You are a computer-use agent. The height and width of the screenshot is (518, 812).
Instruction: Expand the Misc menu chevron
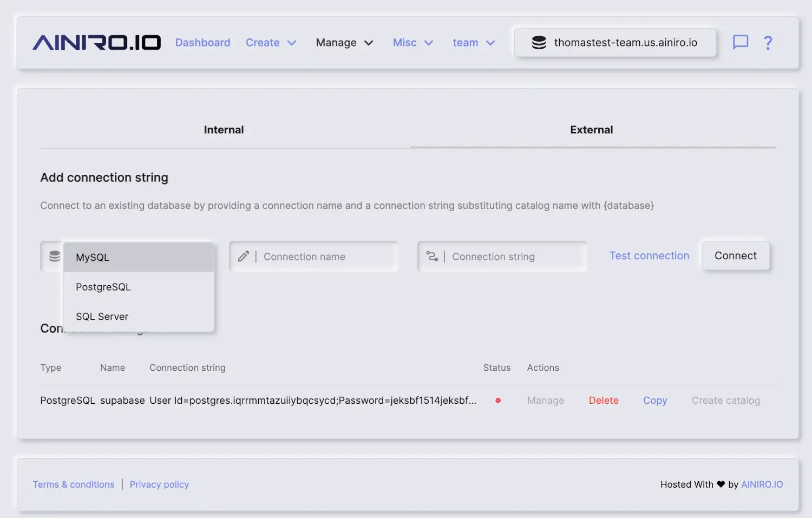[x=429, y=43]
